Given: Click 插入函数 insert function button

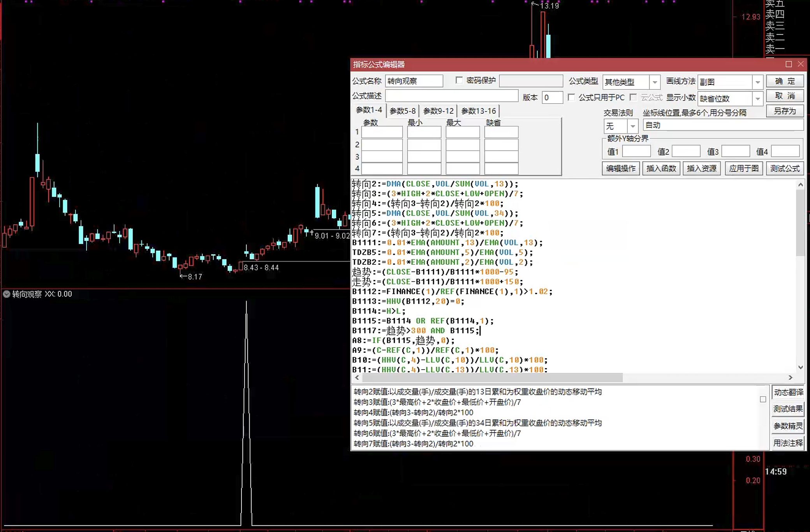Looking at the screenshot, I should click(661, 168).
